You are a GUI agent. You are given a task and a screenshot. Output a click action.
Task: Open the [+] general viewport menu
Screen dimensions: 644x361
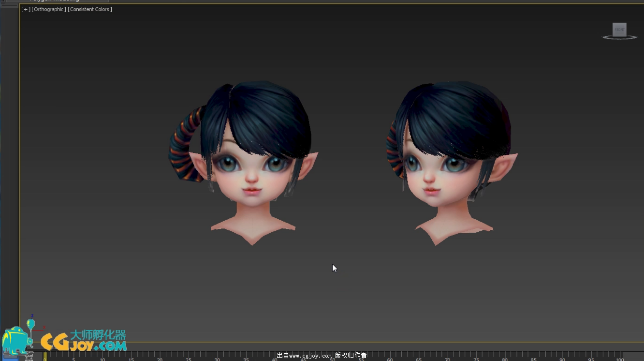click(26, 9)
